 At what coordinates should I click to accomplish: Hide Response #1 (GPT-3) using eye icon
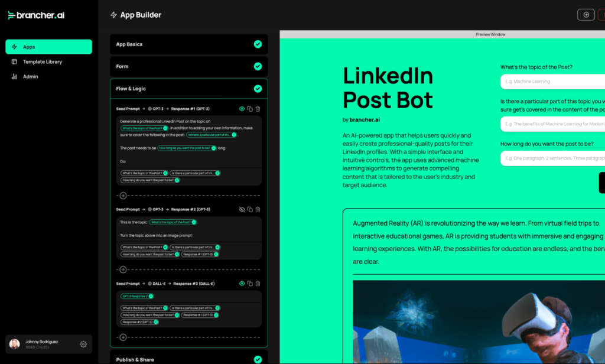tap(242, 109)
